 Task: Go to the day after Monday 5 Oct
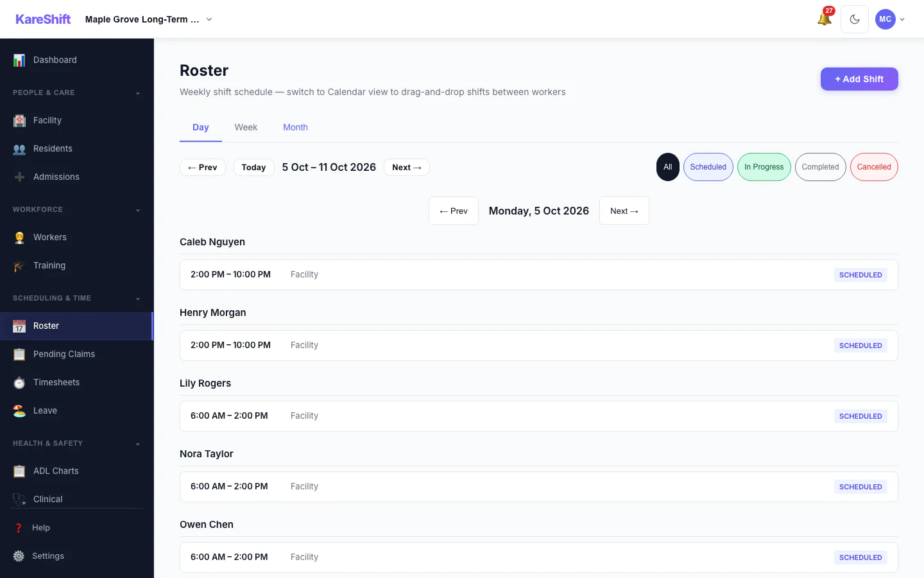624,211
